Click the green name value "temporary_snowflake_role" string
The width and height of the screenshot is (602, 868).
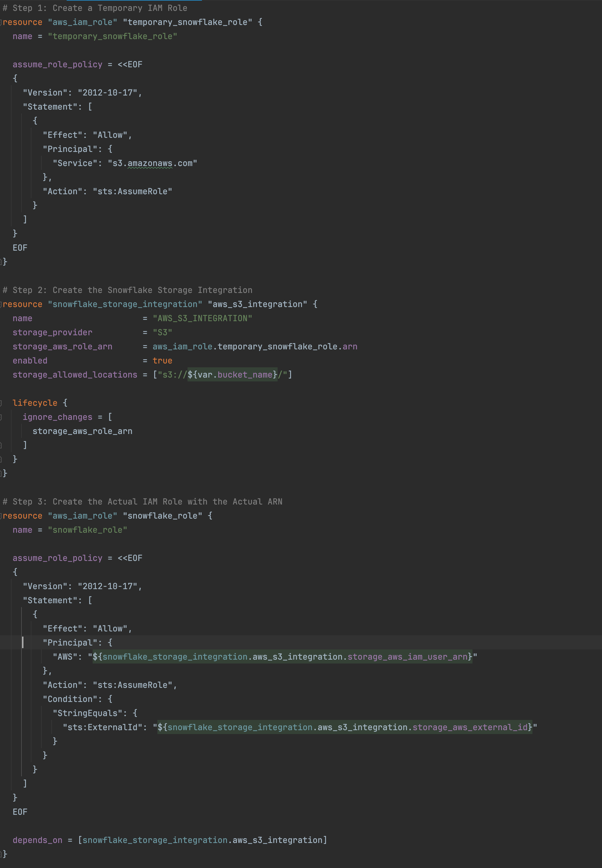pyautogui.click(x=113, y=36)
